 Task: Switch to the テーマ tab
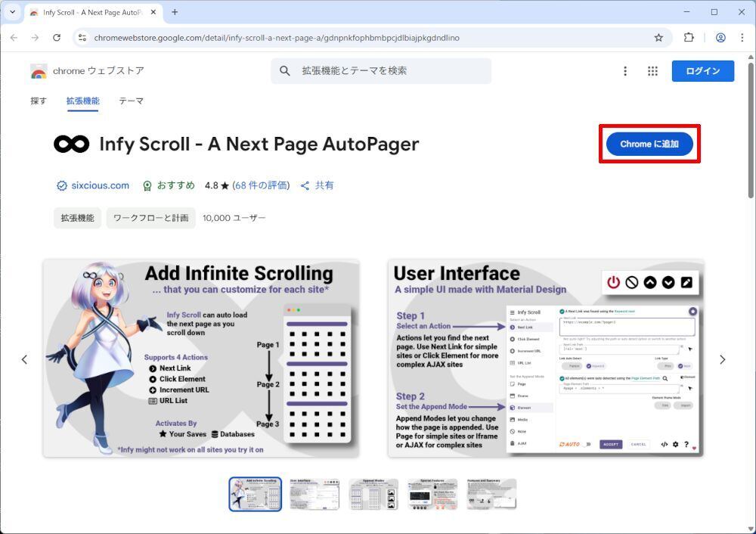[x=131, y=101]
